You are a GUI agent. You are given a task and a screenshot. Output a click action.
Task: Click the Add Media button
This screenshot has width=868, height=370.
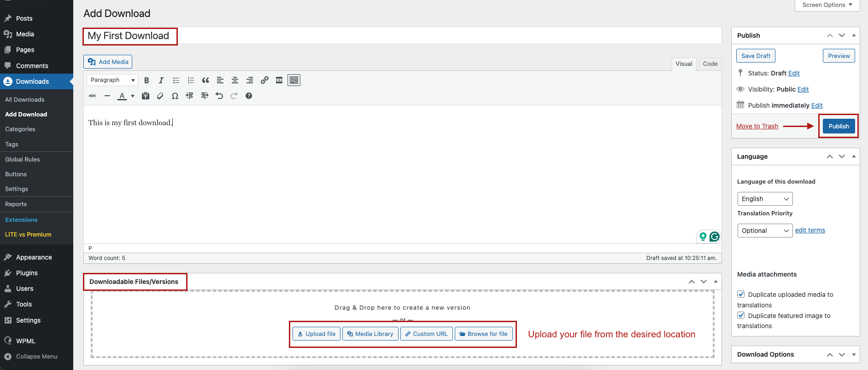tap(108, 62)
